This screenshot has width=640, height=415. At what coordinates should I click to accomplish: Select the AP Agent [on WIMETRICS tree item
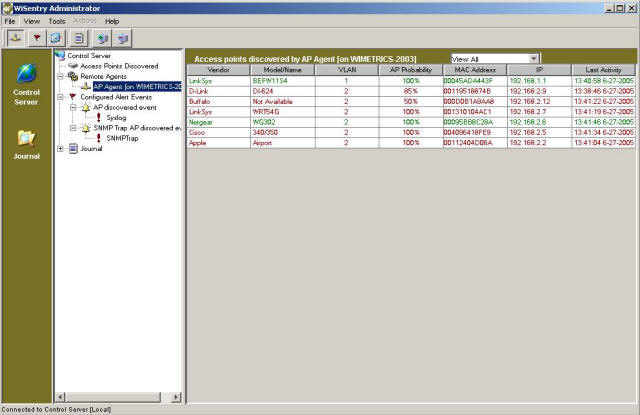137,87
